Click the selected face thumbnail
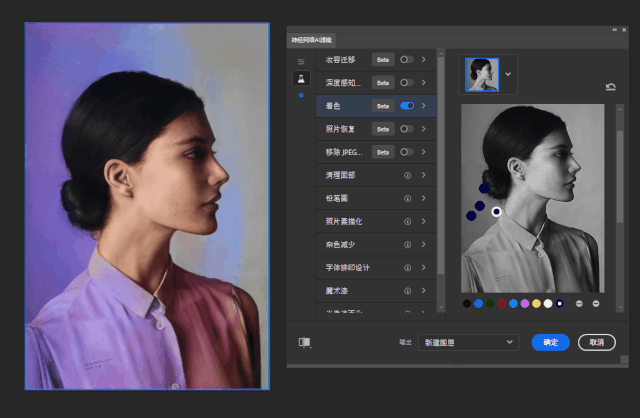 [482, 74]
